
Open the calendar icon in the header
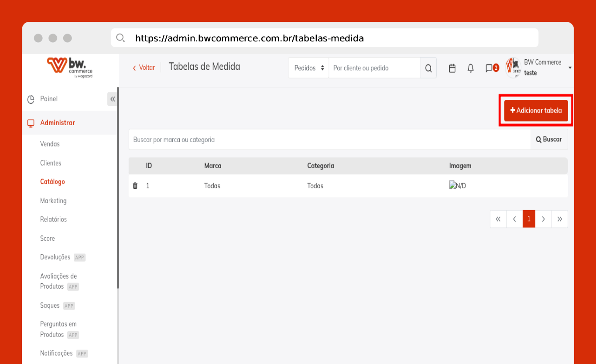point(452,68)
